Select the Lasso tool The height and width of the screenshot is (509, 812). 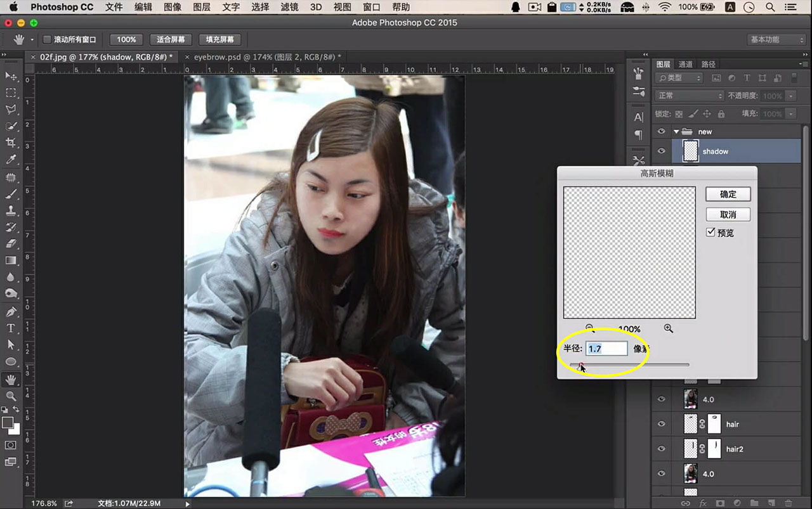tap(11, 109)
